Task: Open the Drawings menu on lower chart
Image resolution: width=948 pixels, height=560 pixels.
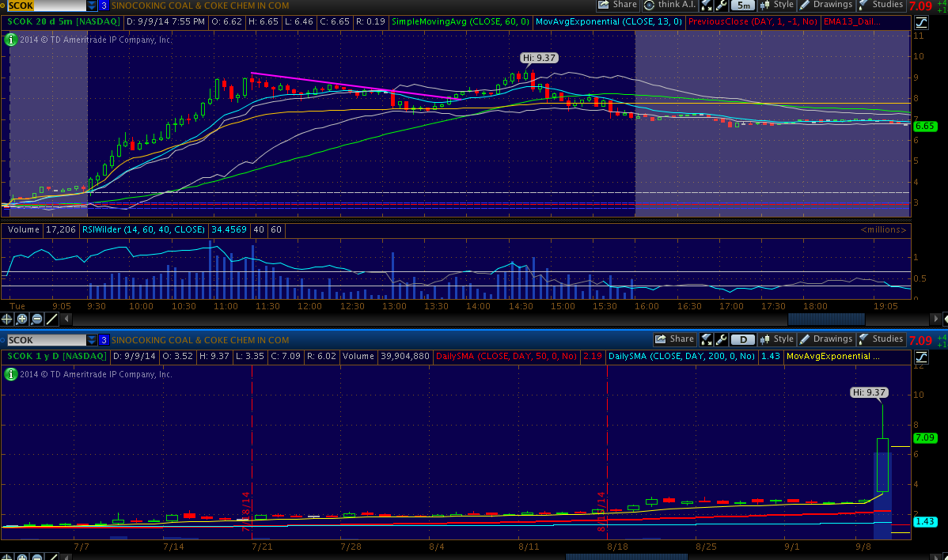Action: (x=826, y=339)
